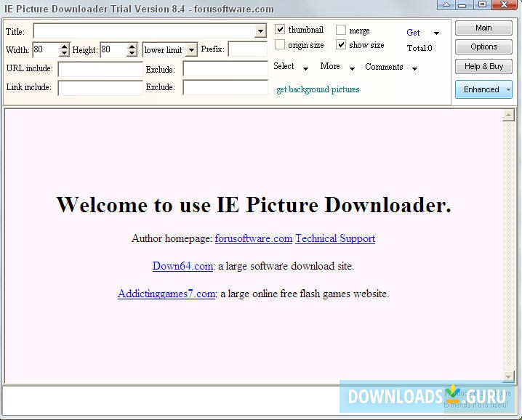Open the Technical Support link
The image size is (522, 420).
coord(335,238)
